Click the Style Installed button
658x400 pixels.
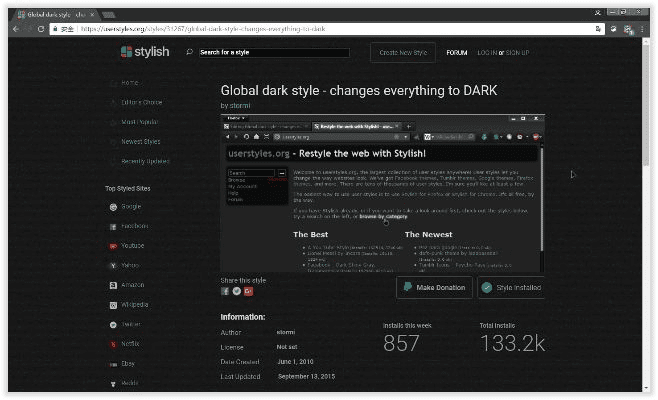tap(511, 287)
